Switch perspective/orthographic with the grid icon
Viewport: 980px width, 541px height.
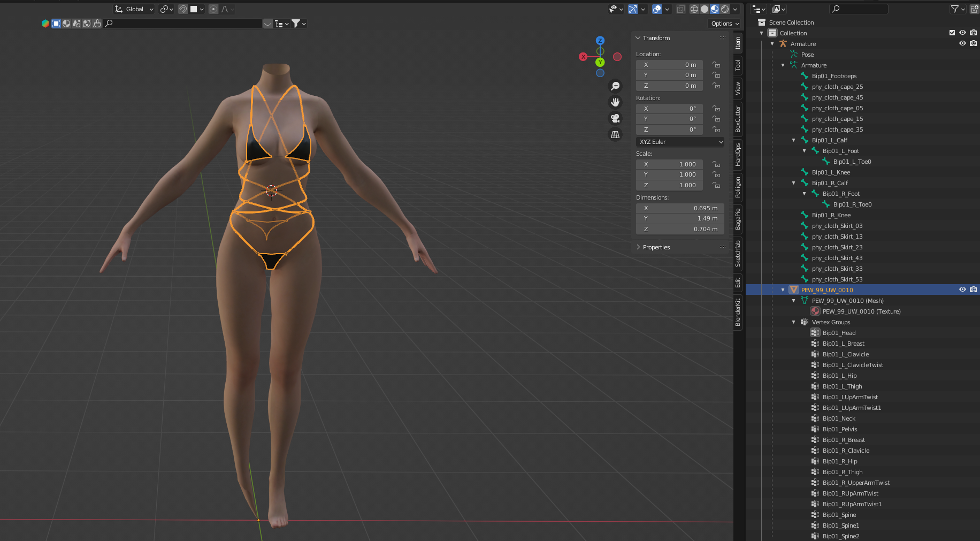click(615, 135)
